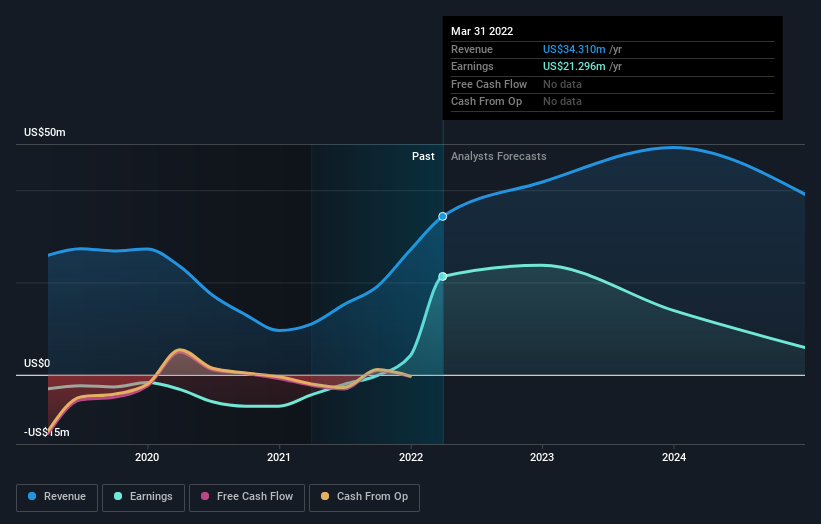
Task: Toggle the Earnings legend series
Action: [143, 497]
